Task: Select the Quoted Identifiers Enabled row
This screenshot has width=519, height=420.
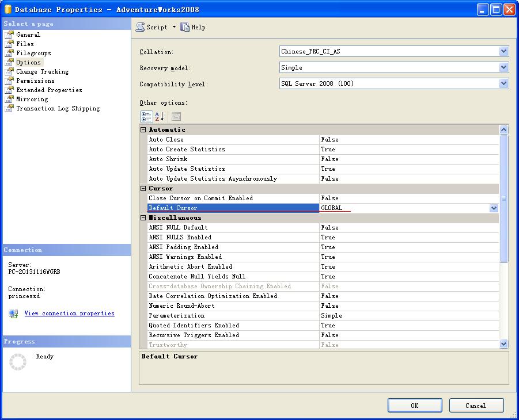Action: click(x=323, y=326)
